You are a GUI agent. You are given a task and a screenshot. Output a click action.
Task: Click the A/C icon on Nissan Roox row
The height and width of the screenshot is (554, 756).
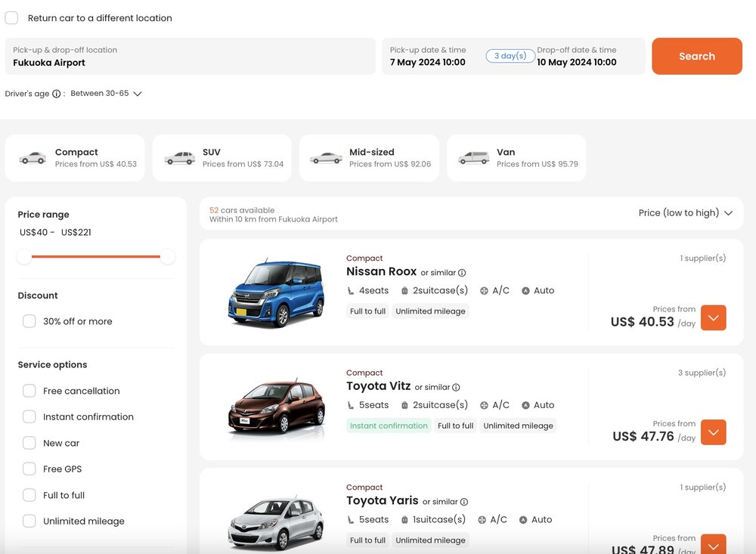(484, 291)
